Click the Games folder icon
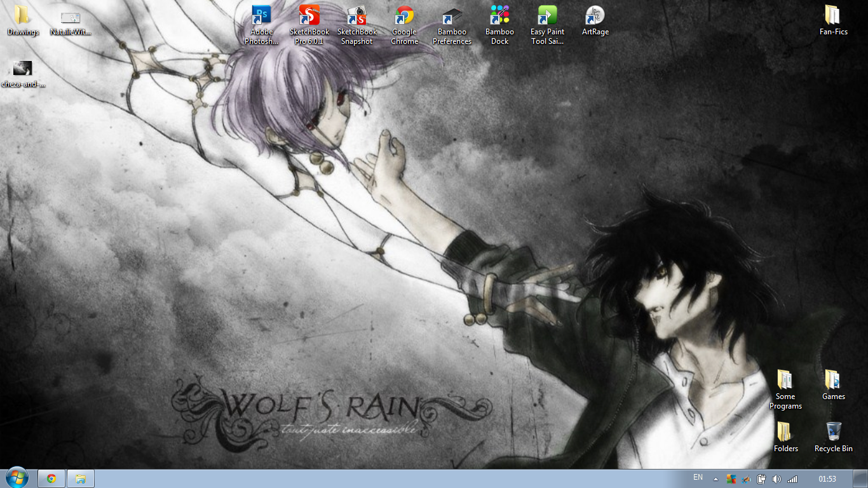Viewport: 868px width, 488px height. pos(833,381)
